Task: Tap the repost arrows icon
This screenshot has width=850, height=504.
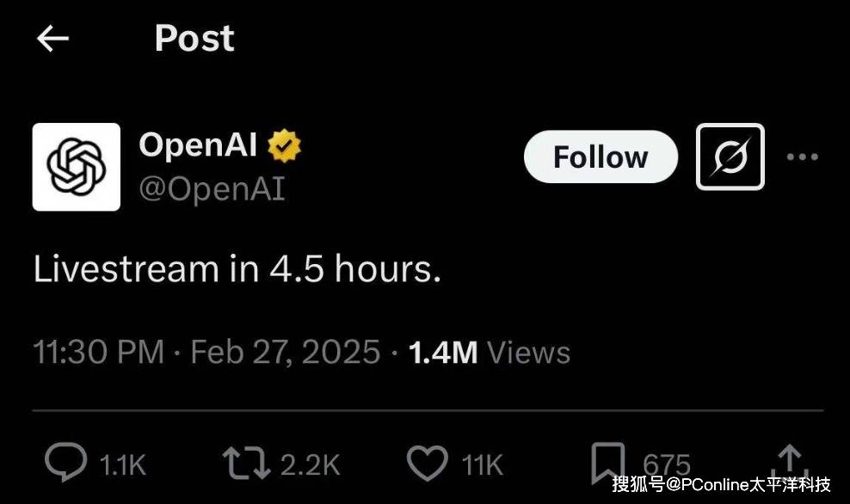Action: tap(245, 464)
